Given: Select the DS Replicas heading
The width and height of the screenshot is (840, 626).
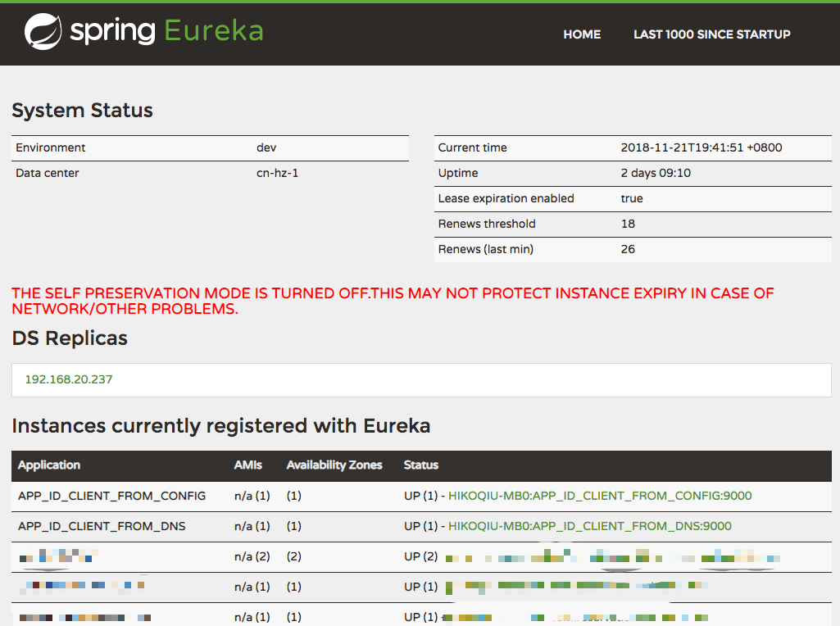Looking at the screenshot, I should point(70,338).
